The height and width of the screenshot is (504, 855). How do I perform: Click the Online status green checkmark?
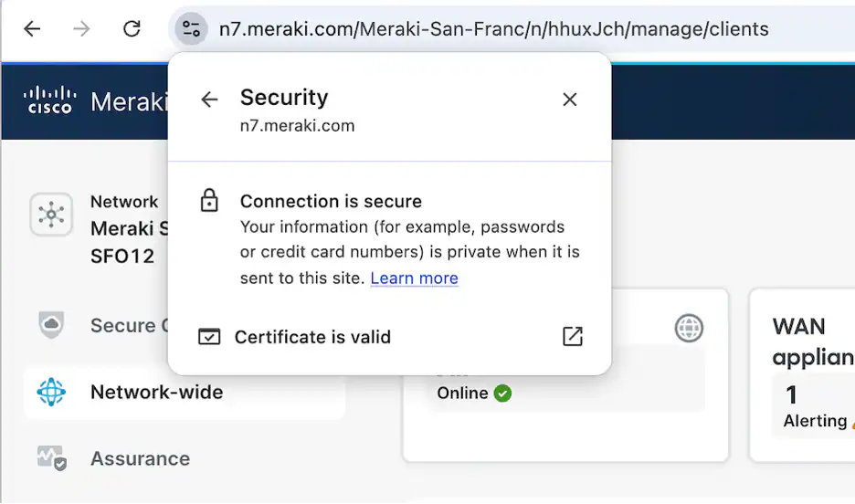point(502,393)
